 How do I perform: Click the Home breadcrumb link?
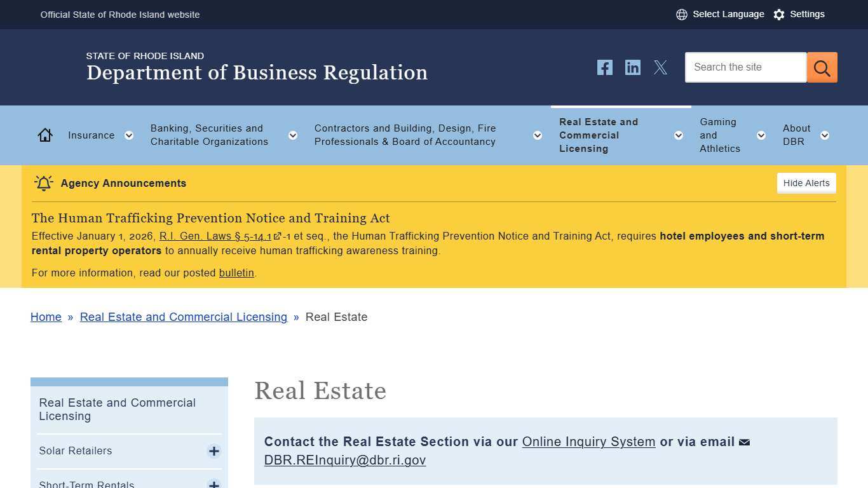pyautogui.click(x=46, y=317)
